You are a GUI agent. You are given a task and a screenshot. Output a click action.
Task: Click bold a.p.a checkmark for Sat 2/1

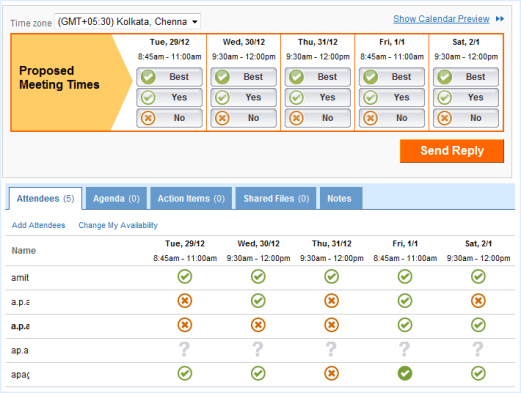(x=478, y=325)
